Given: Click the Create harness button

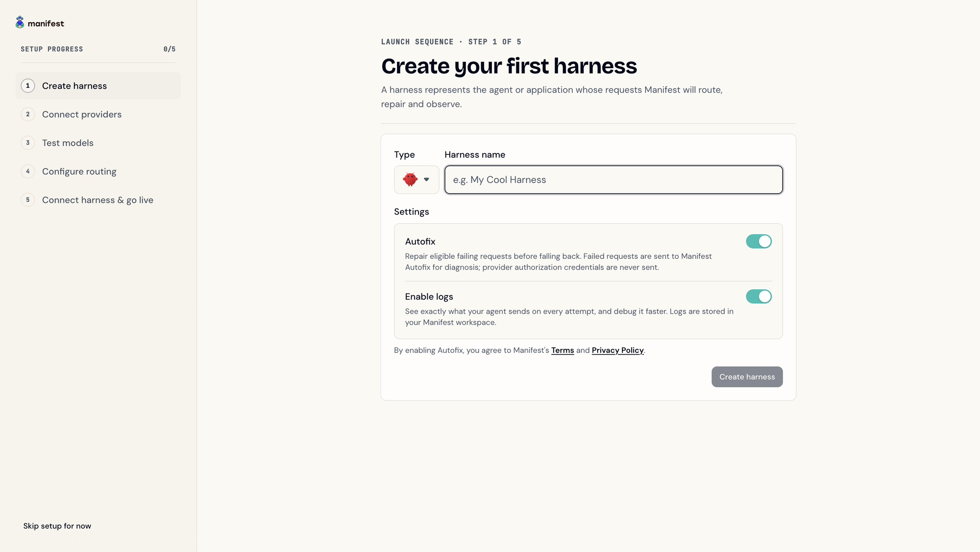Looking at the screenshot, I should pyautogui.click(x=747, y=377).
